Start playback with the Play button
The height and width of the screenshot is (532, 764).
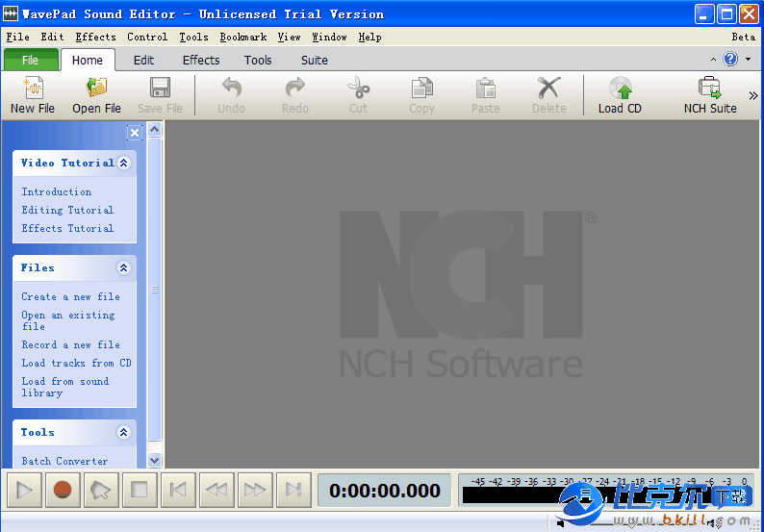pyautogui.click(x=24, y=490)
